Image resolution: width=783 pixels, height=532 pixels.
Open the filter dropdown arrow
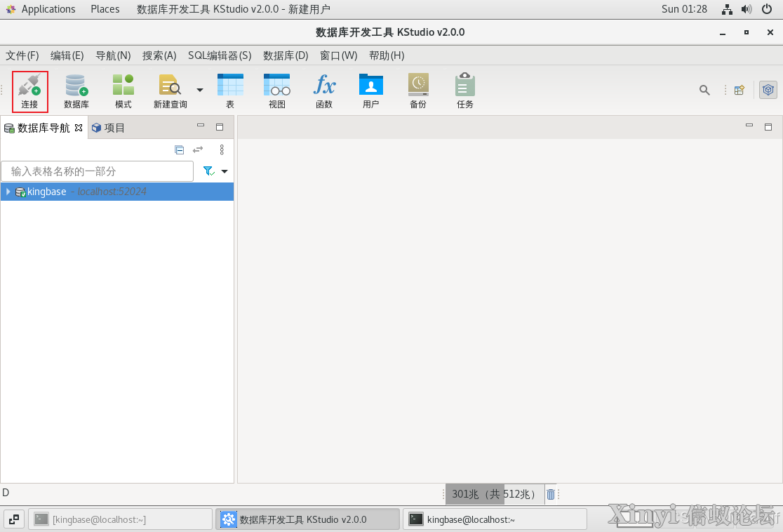tap(225, 171)
